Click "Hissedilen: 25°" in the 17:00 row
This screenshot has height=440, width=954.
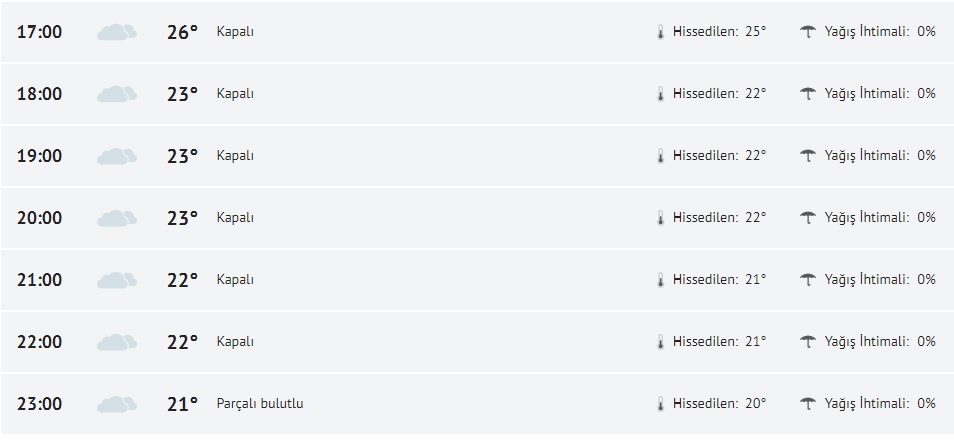pos(719,32)
